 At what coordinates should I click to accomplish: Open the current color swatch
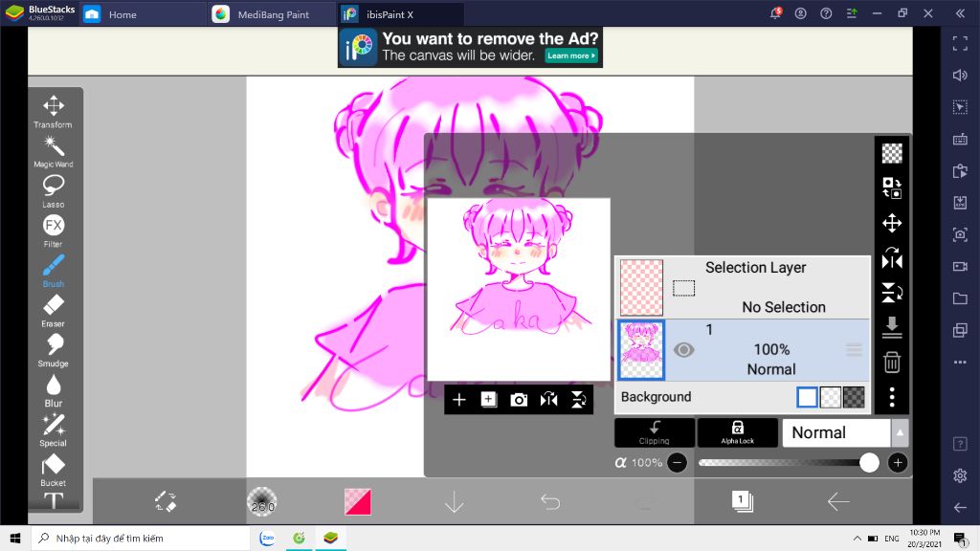click(x=358, y=501)
